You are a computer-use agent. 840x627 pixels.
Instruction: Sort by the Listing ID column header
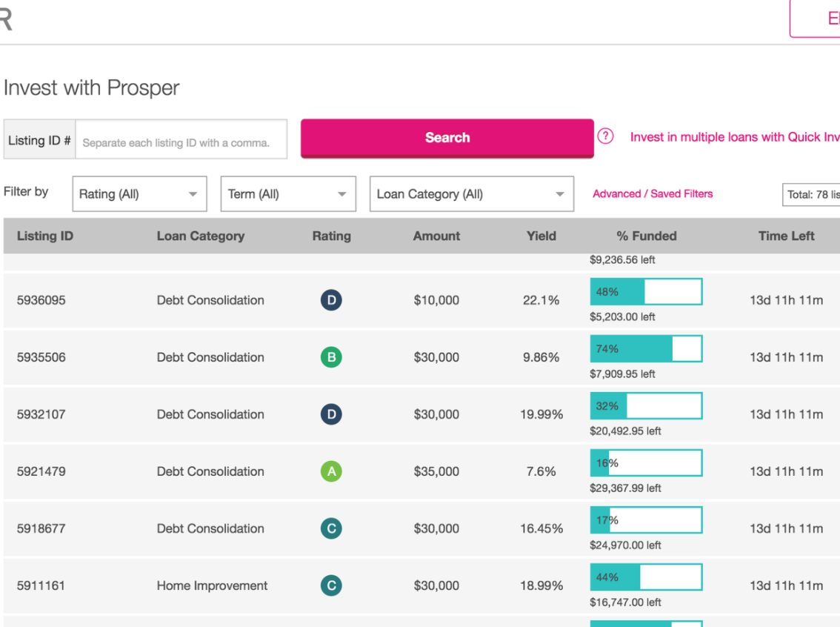[45, 236]
